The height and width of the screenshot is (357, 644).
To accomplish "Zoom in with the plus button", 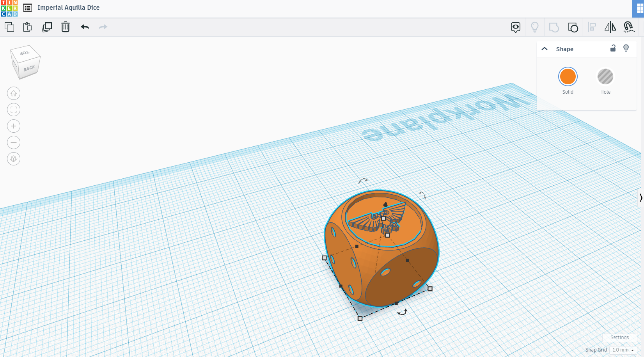I will coord(14,126).
